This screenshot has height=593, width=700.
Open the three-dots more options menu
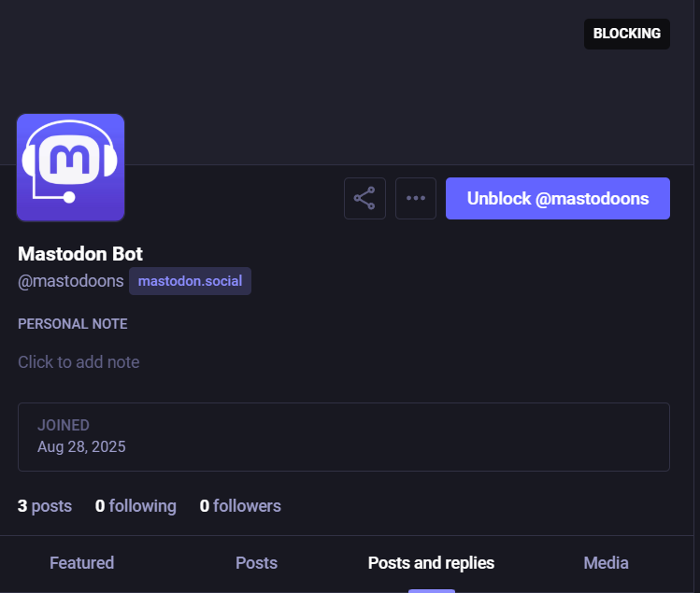point(416,198)
